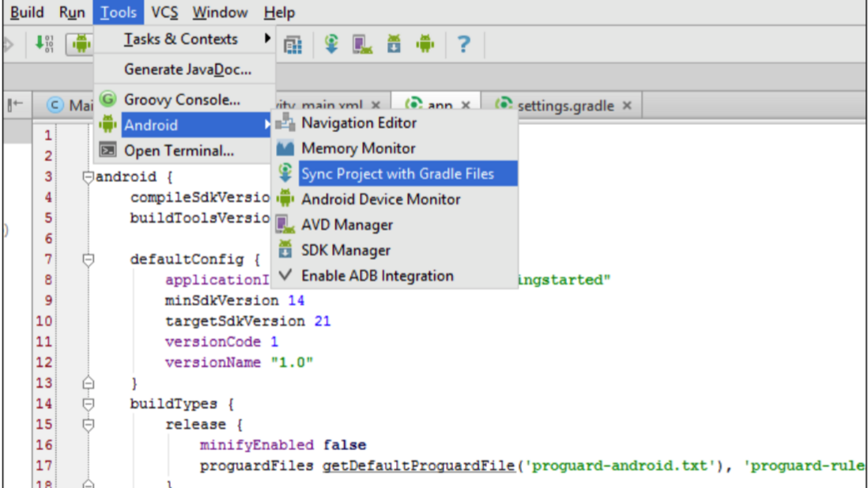Screen dimensions: 868x488
Task: Click 'proguard-android.txt' string
Action: pos(620,466)
